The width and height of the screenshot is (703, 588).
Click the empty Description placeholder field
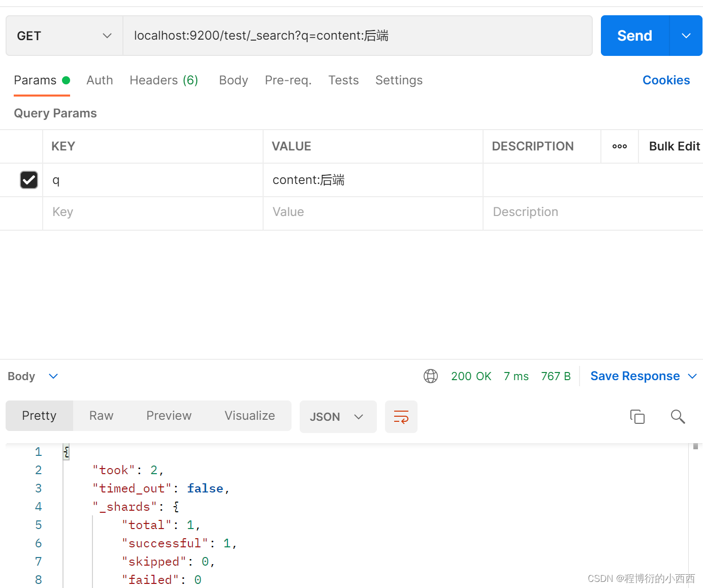coord(593,212)
